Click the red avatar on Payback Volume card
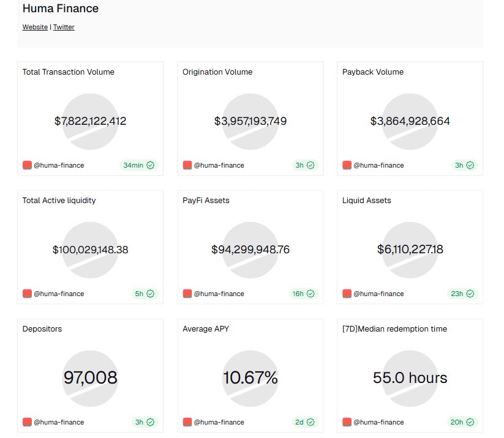The height and width of the screenshot is (438, 504). click(x=347, y=165)
